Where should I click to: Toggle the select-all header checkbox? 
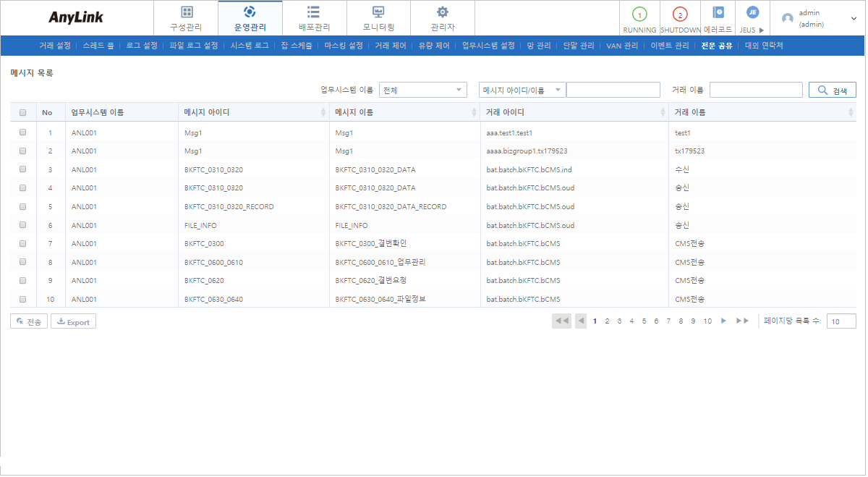pos(23,113)
